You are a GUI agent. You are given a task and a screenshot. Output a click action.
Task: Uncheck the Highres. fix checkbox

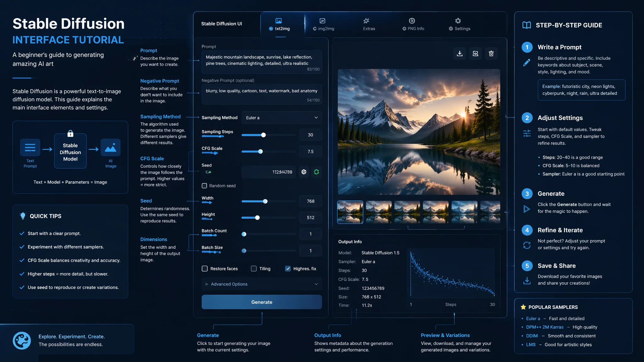[288, 269]
